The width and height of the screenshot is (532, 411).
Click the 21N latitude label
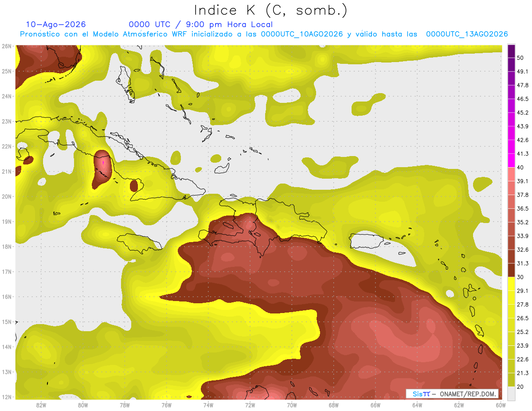[7, 171]
